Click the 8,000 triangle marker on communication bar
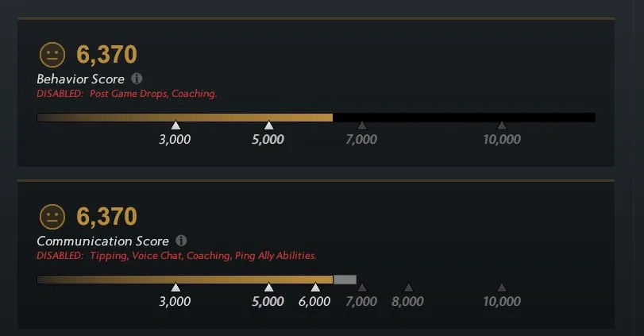644x336 pixels. tap(408, 287)
